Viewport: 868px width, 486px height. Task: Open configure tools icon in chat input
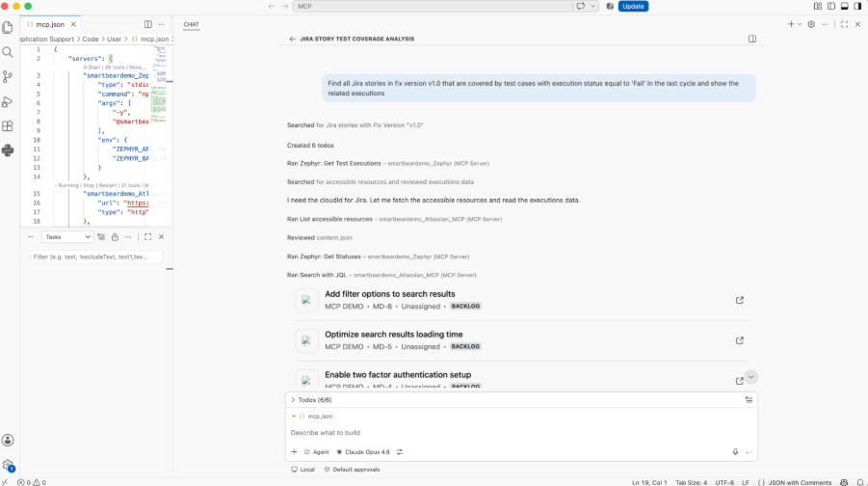[x=400, y=452]
